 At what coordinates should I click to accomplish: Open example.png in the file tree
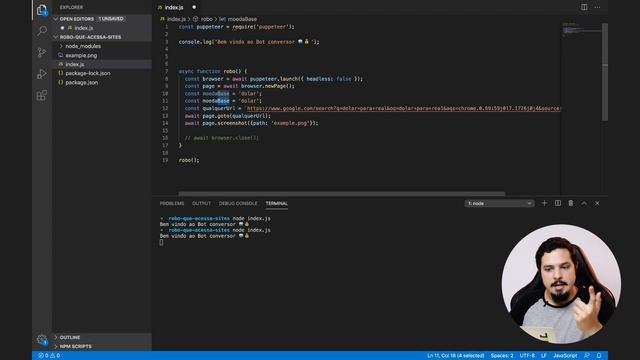81,55
